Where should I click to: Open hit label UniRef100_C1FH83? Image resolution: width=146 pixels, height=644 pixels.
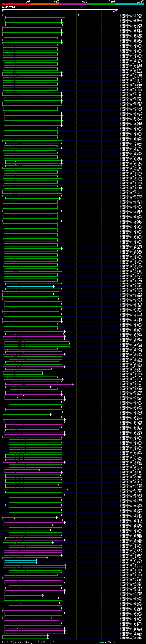pos(131,17)
